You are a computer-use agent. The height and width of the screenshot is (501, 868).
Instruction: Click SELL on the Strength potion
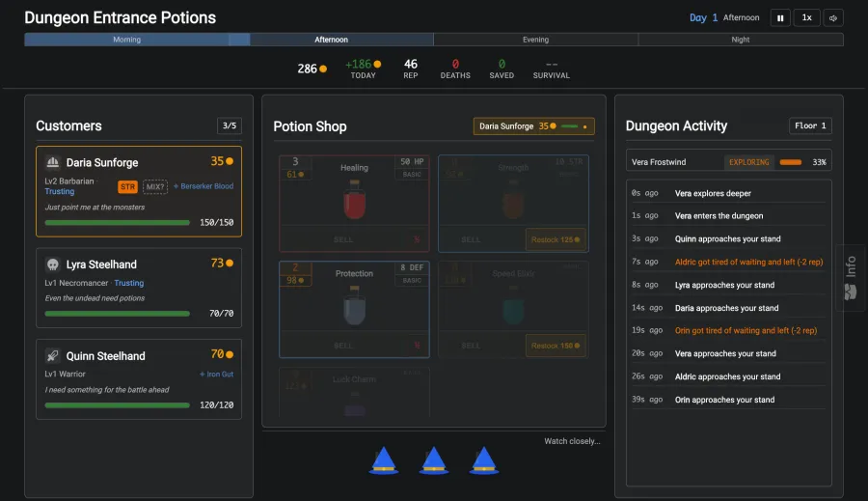coord(471,239)
